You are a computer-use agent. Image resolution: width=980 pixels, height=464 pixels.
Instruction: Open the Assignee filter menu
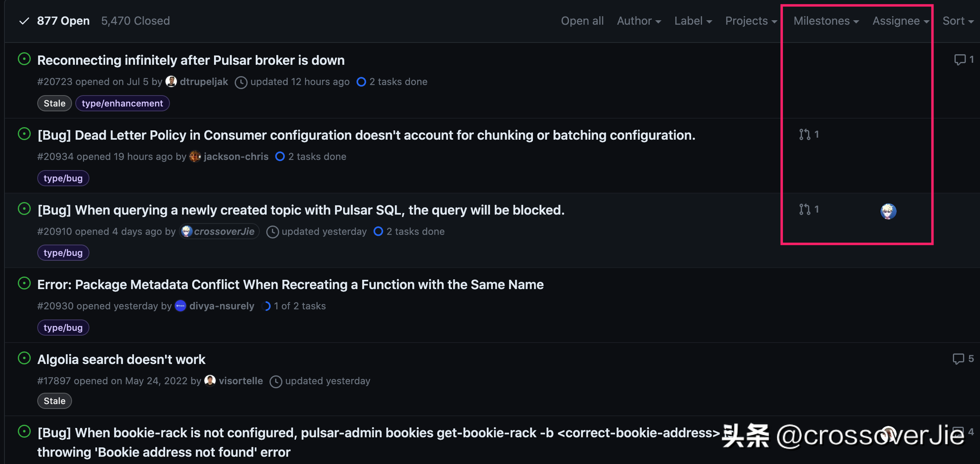(x=901, y=21)
